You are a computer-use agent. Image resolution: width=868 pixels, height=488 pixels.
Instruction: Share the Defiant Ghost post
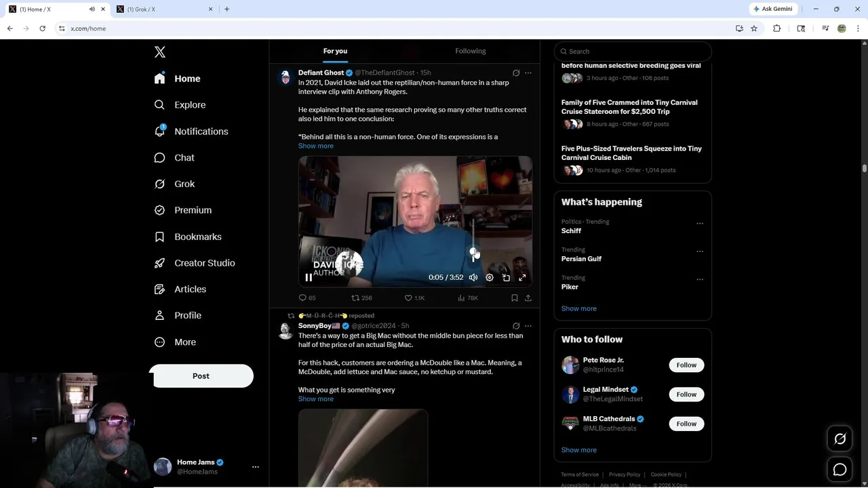pyautogui.click(x=528, y=298)
